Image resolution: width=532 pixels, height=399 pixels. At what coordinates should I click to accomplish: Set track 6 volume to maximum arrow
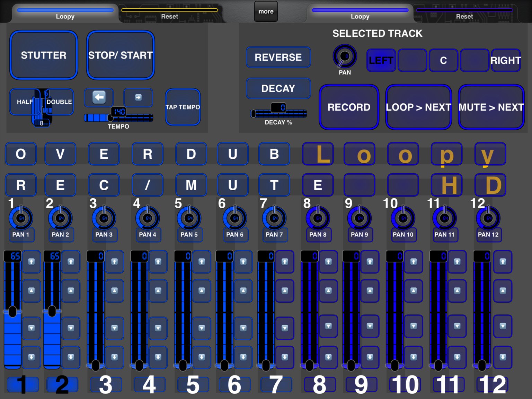coord(243,262)
